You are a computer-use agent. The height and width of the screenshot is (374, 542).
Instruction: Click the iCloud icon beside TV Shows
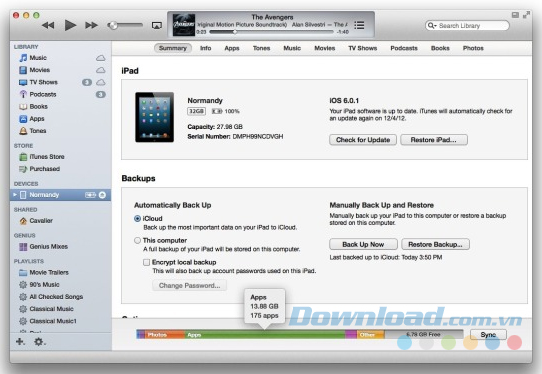pos(101,82)
